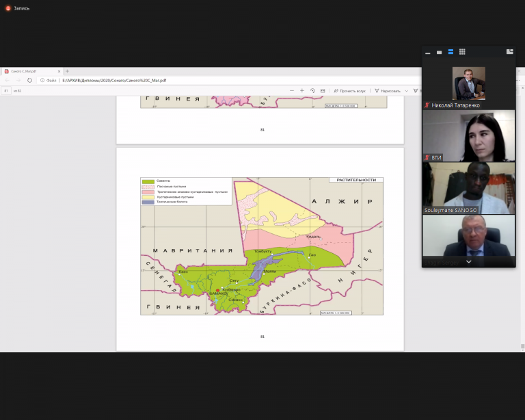Viewport: 525px width, 420px height.
Task: Click the fit-to-page icon in the PDF toolbar
Action: pyautogui.click(x=323, y=90)
